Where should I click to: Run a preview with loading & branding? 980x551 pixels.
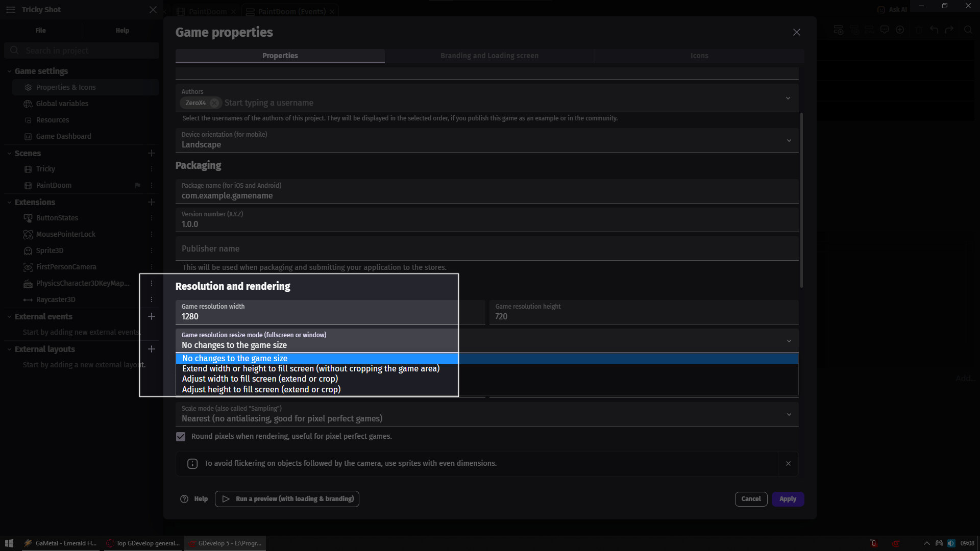point(287,499)
